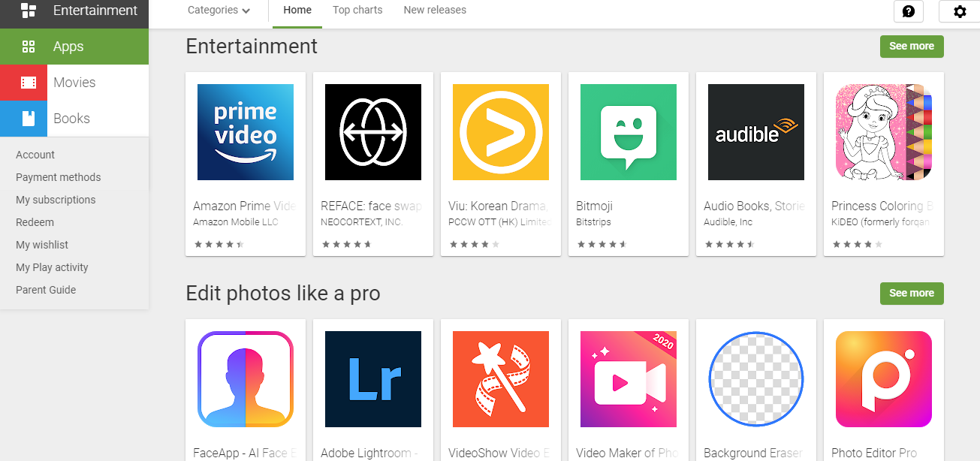Click the Bitstrips developer name
This screenshot has height=461, width=980.
[593, 222]
